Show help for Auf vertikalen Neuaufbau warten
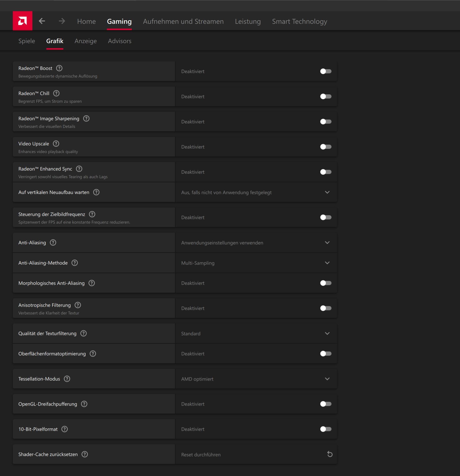The height and width of the screenshot is (476, 460). 96,192
